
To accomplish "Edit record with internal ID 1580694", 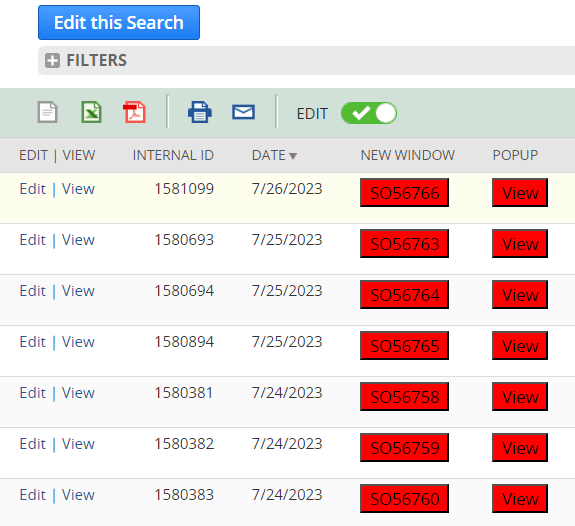I will pos(33,291).
